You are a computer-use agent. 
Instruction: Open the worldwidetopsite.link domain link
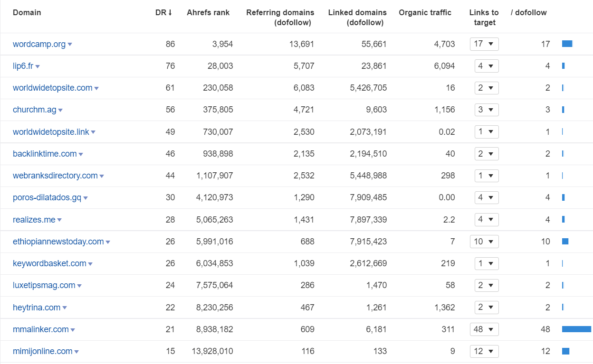click(51, 132)
